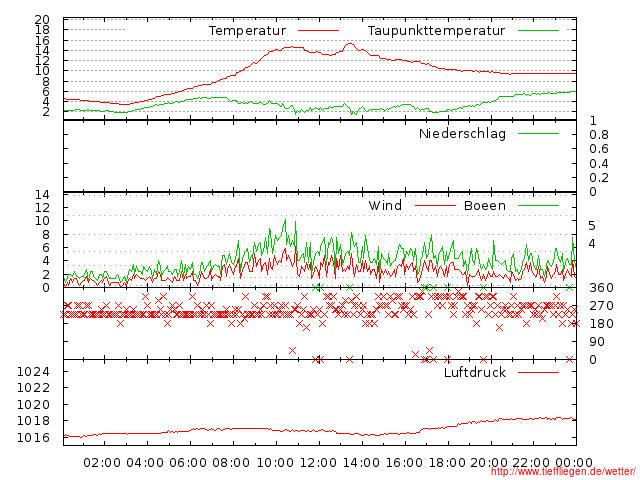
Task: Select the 06:00 time axis label
Action: [188, 463]
